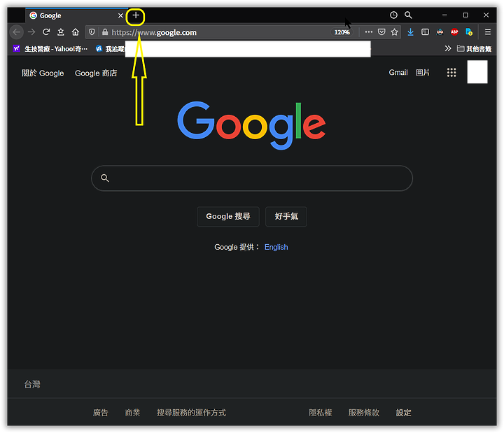Maximize the browser window

[465, 15]
